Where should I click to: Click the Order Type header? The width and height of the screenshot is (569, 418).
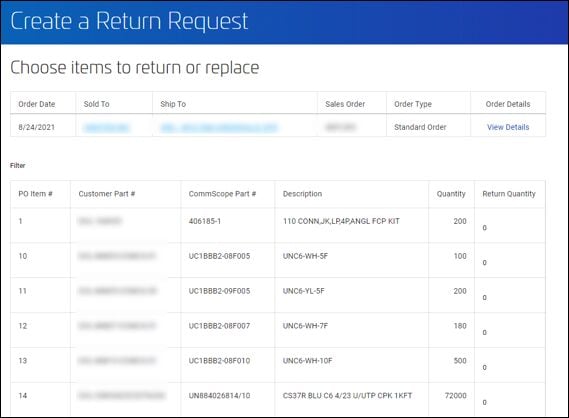pyautogui.click(x=413, y=104)
